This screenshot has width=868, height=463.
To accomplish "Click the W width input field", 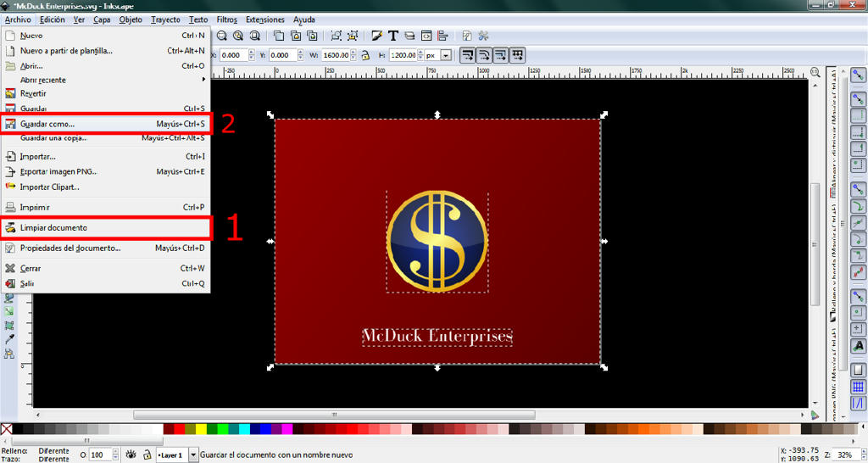I will [336, 55].
